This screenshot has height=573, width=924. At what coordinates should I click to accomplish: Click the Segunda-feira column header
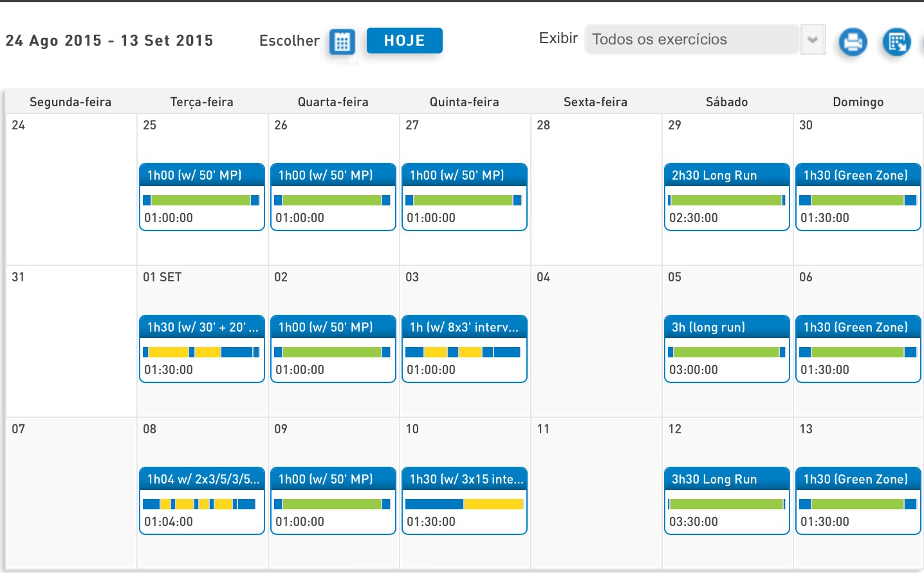coord(71,102)
